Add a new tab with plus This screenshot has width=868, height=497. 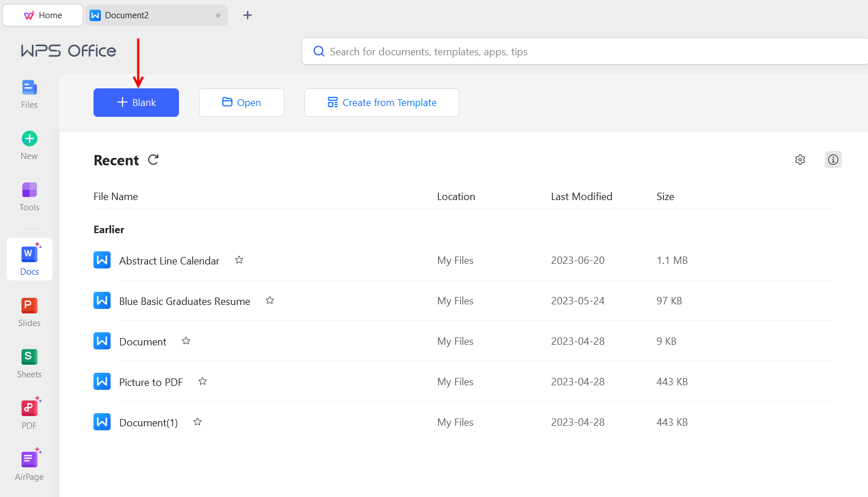pyautogui.click(x=247, y=15)
